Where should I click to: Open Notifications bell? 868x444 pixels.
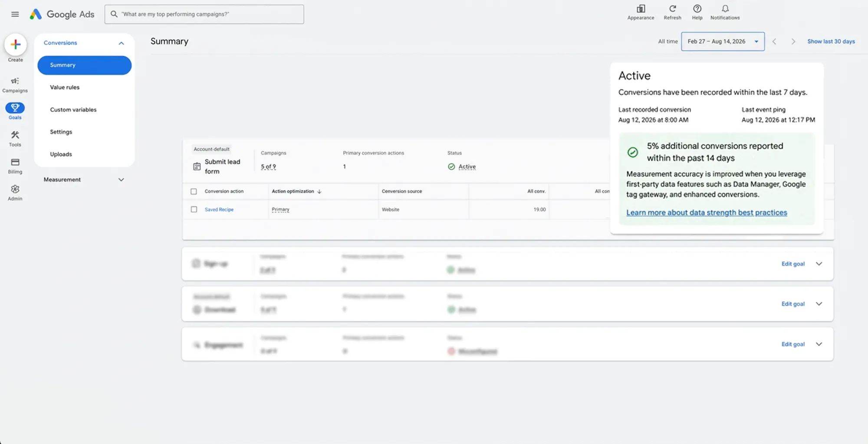[725, 12]
